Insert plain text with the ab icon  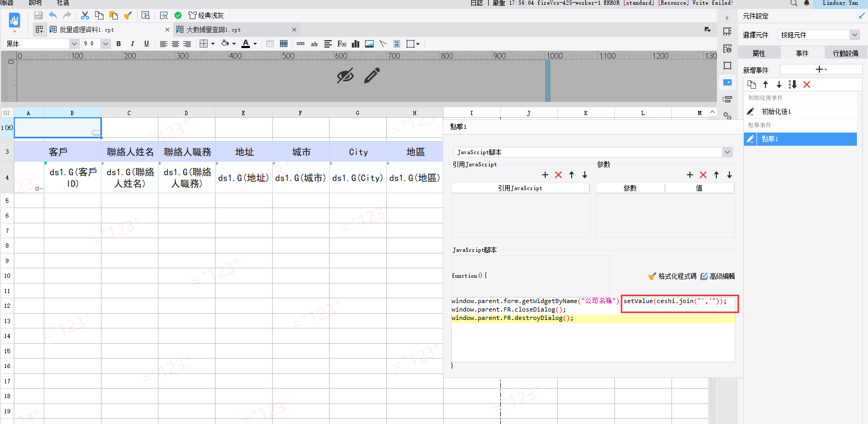click(314, 44)
